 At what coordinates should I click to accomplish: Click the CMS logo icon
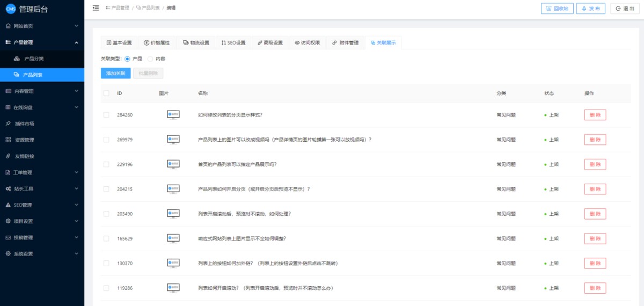(11, 9)
